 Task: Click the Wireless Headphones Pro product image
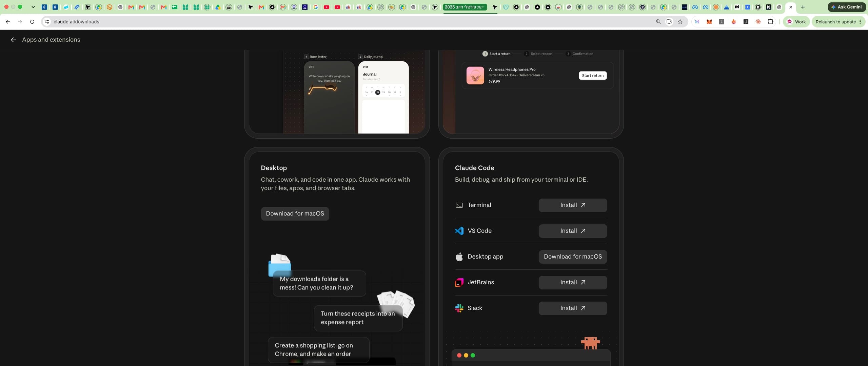(475, 75)
